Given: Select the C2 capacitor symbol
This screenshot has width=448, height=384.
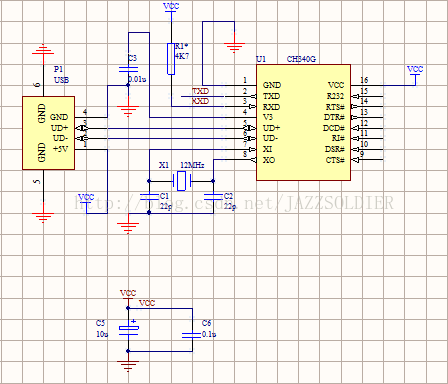Looking at the screenshot, I should click(x=213, y=197).
